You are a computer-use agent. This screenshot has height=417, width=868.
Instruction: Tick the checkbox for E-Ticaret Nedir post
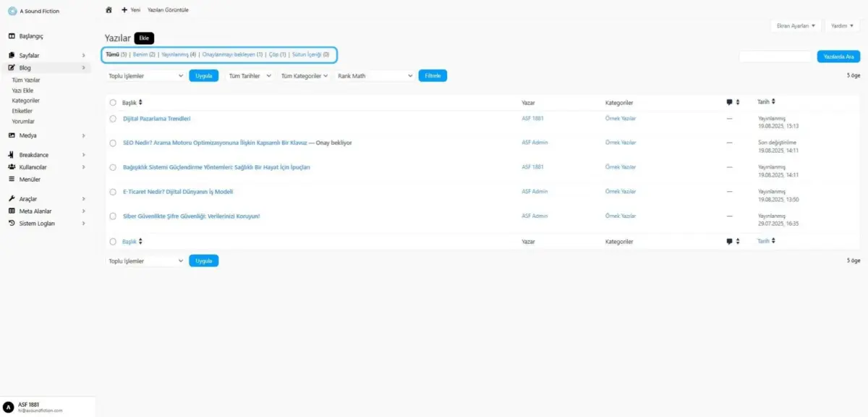coord(113,192)
